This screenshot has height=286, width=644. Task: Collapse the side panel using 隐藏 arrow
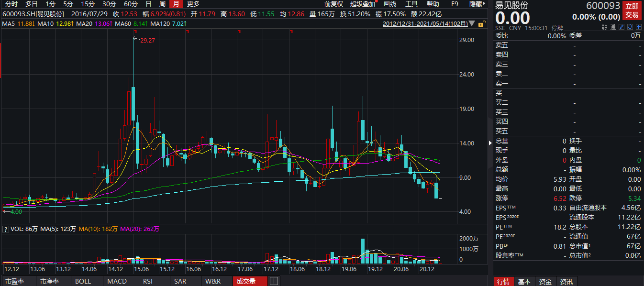tap(478, 4)
